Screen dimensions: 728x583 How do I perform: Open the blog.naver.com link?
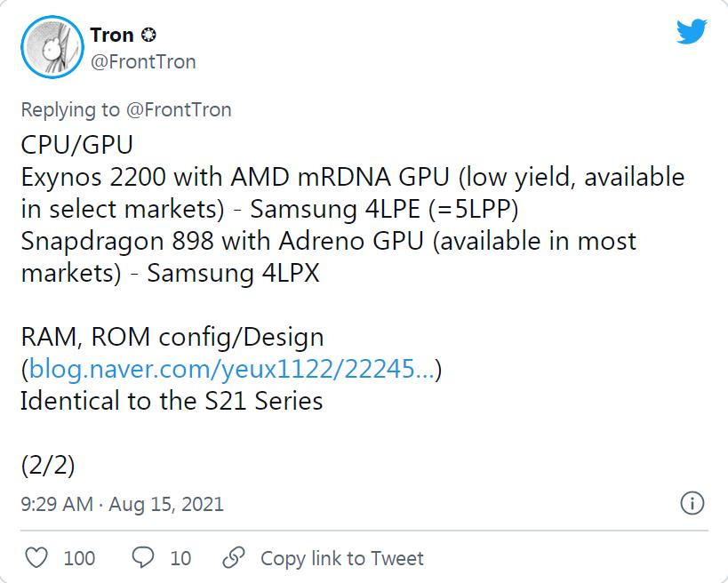(x=232, y=369)
